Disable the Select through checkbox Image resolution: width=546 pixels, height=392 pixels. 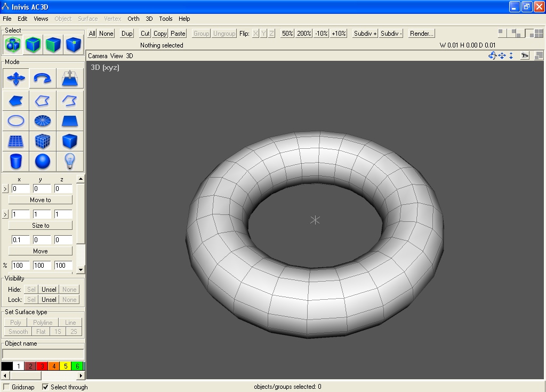(45, 387)
